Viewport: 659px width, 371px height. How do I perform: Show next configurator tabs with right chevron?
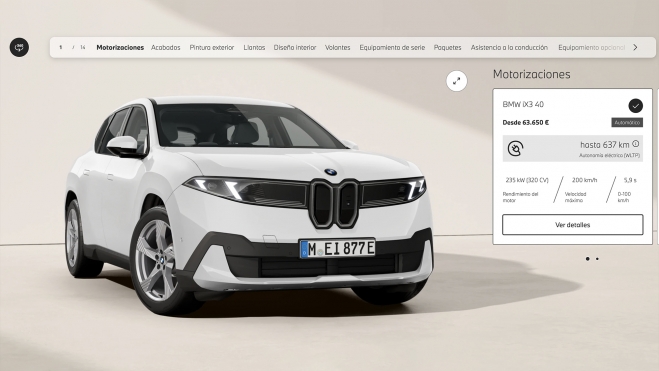point(635,47)
